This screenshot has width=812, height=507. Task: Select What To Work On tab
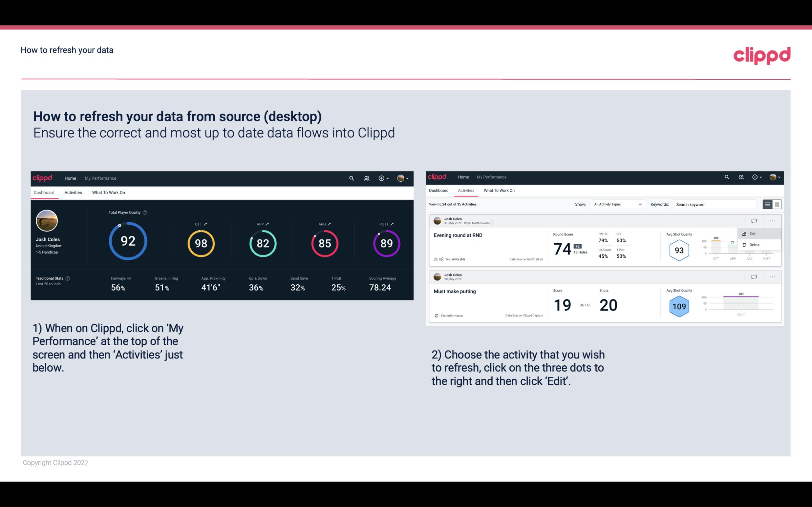click(108, 192)
